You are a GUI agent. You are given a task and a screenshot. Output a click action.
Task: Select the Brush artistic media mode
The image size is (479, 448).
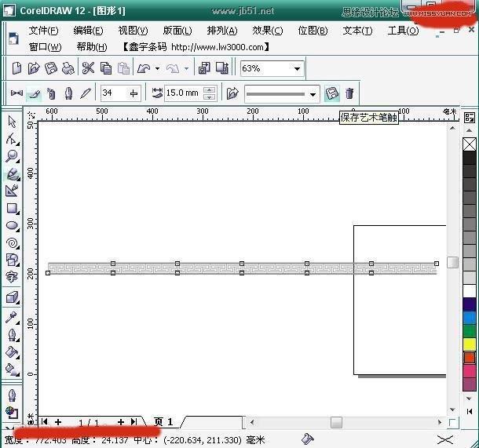click(x=34, y=93)
